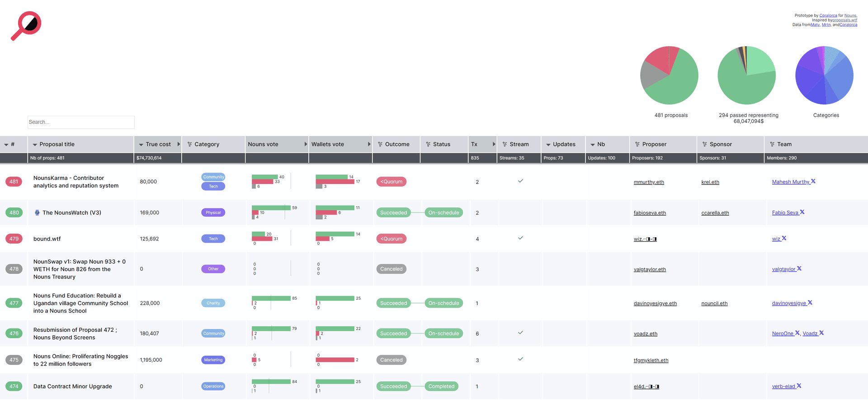Click the Sponsor filter funnel icon
Viewport: 868px width, 400px height.
coord(705,145)
